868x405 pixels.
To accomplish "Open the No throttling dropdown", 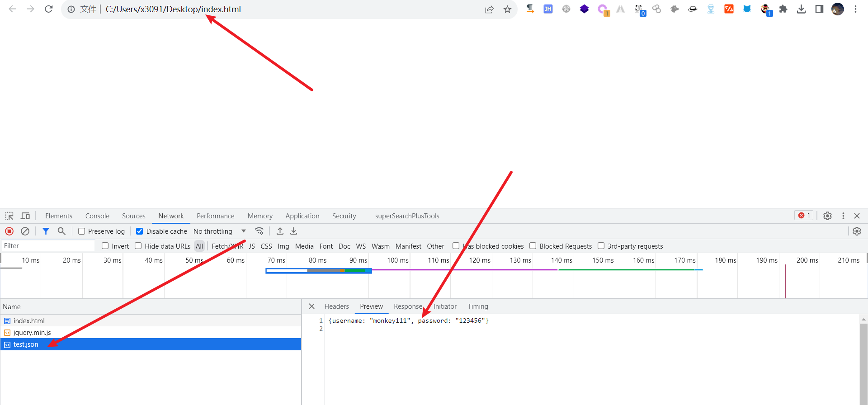I will pos(219,231).
